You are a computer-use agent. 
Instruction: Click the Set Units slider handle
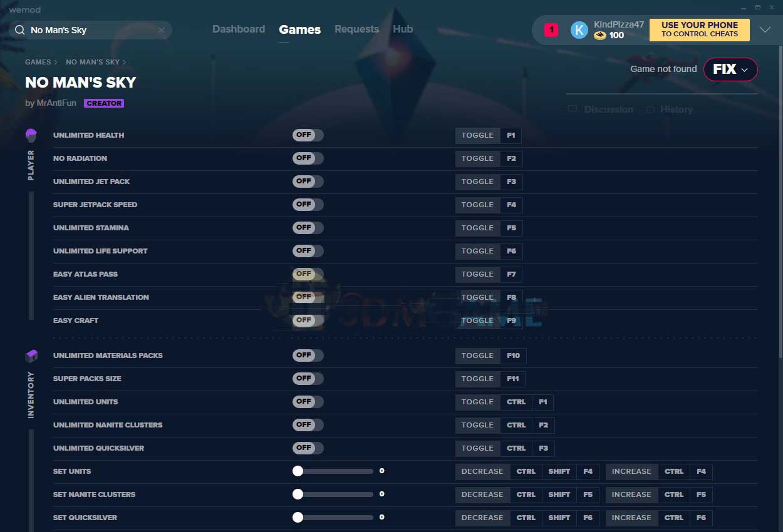coord(298,471)
